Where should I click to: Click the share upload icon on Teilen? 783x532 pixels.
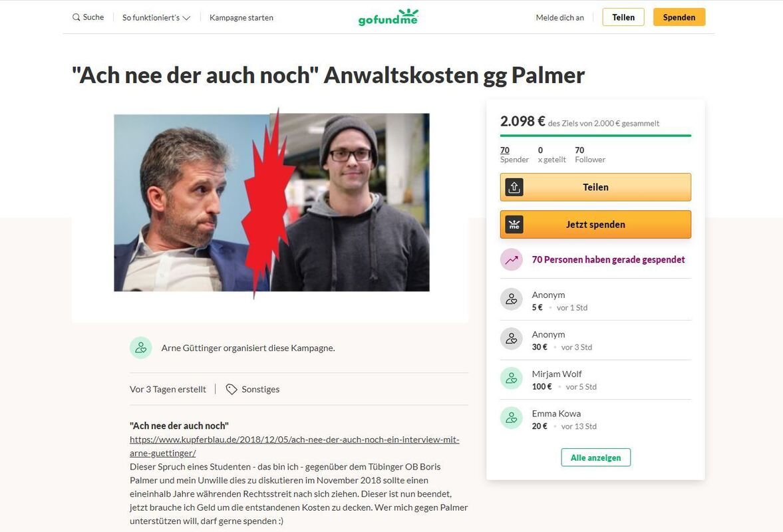pos(514,187)
